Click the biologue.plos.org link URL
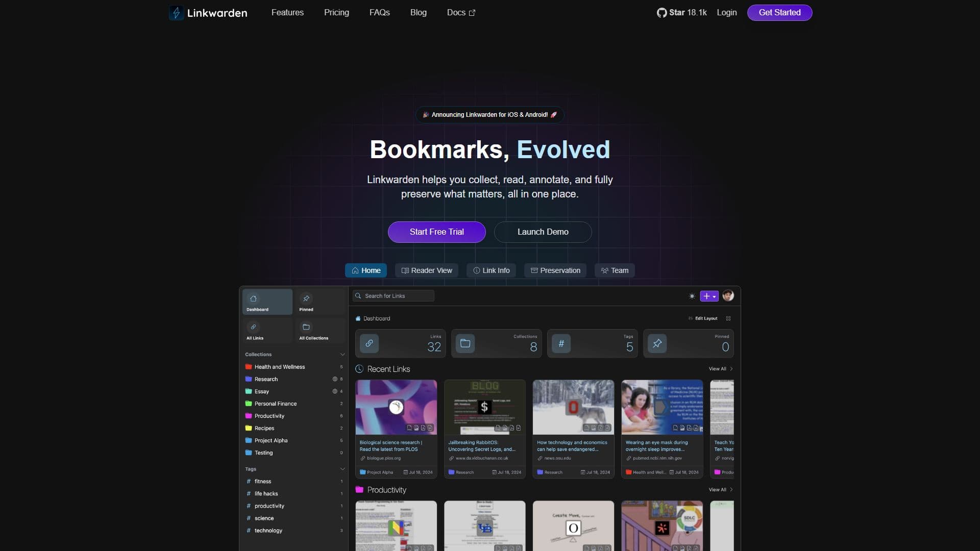Image resolution: width=980 pixels, height=551 pixels. coord(384,458)
